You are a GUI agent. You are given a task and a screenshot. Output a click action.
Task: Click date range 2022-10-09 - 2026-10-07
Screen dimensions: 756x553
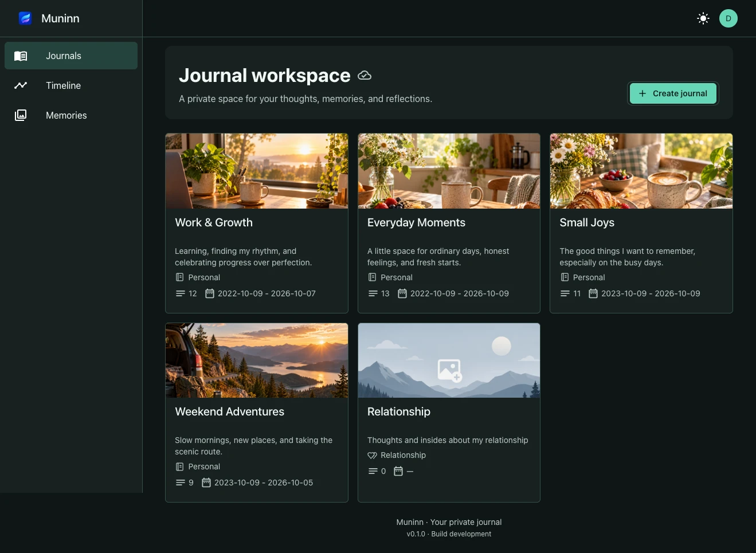click(267, 293)
